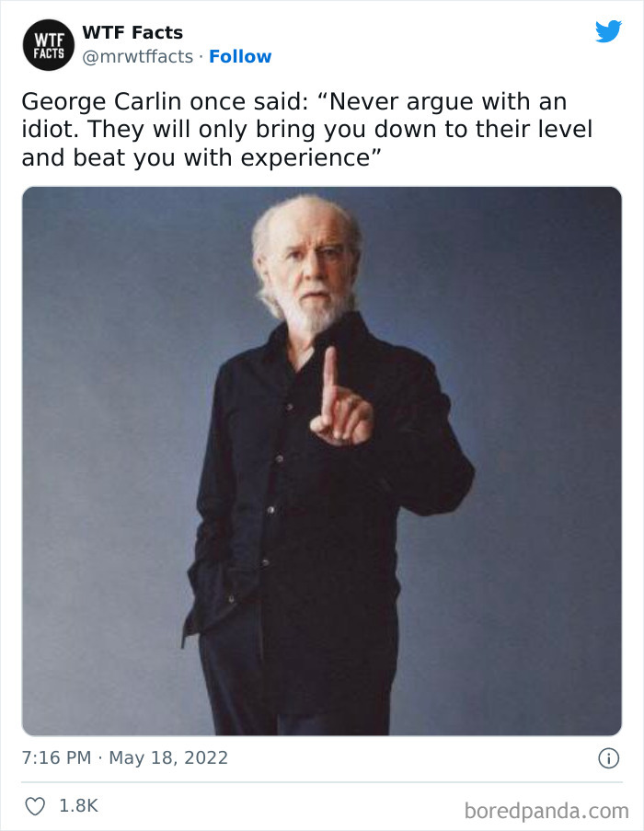View the 1.8K likes count
Screen dimensions: 644x831
78,805
